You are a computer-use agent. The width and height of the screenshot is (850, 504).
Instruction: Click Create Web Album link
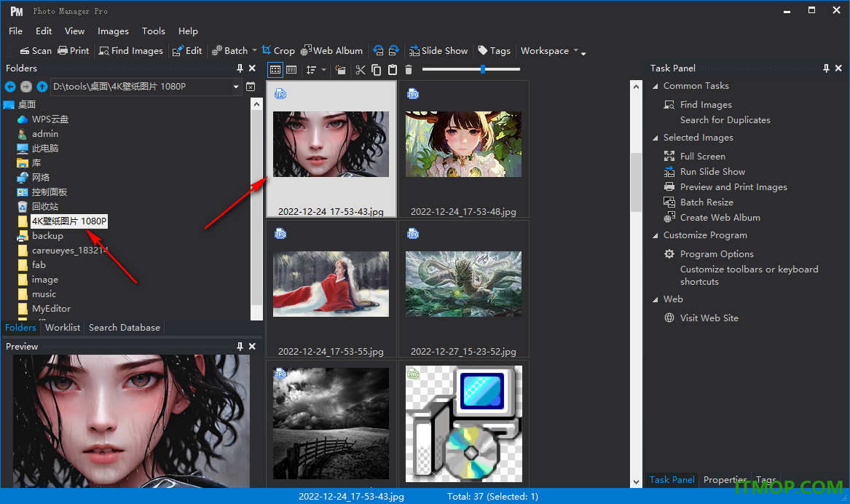[x=720, y=217]
